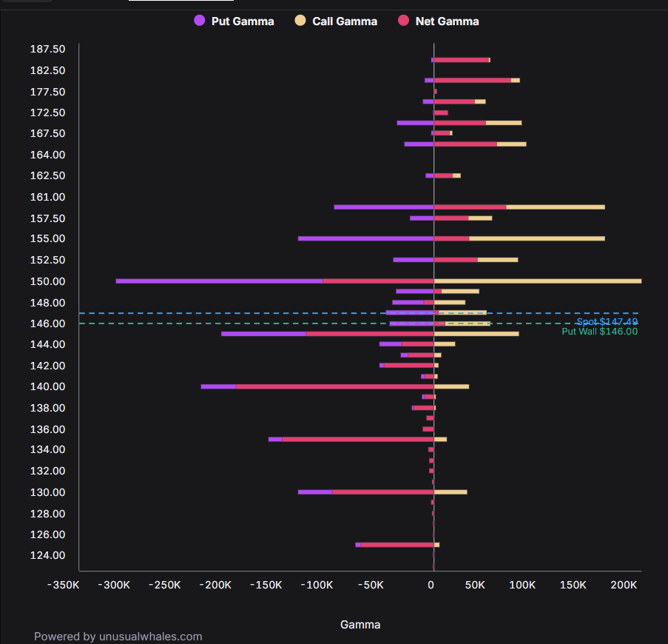The height and width of the screenshot is (644, 668).
Task: Click the 200K x-axis tick label
Action: [624, 585]
